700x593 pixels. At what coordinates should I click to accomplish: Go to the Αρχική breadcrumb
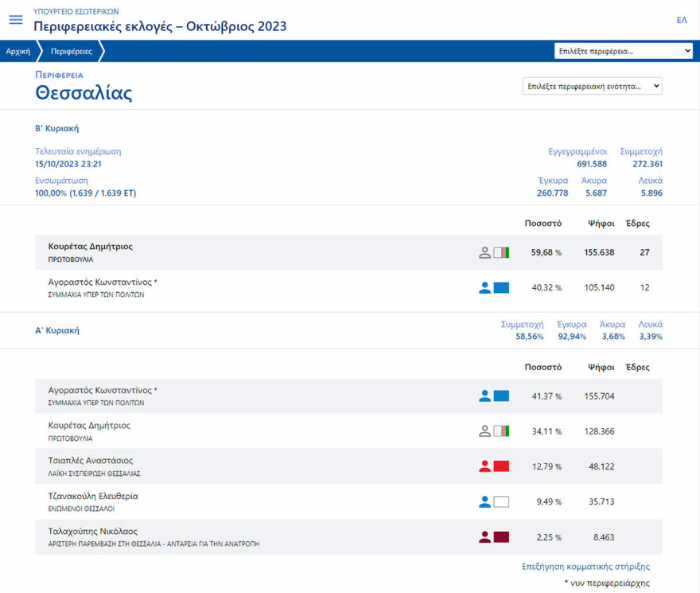pos(17,51)
